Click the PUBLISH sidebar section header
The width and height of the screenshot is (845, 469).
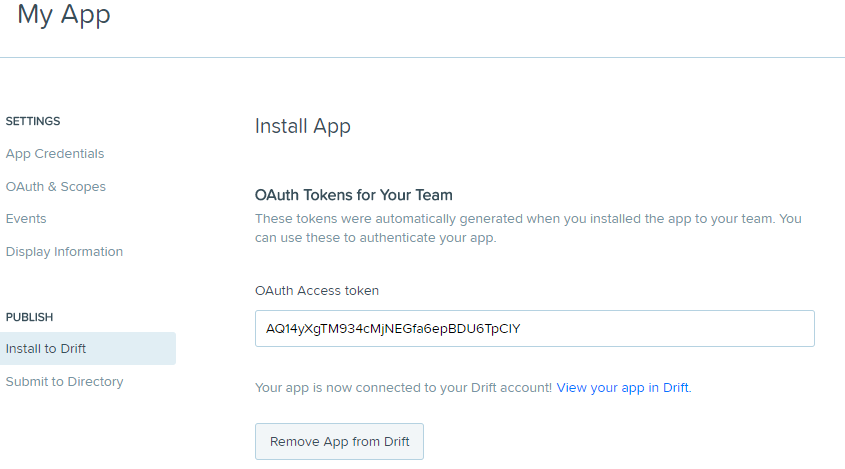click(29, 317)
